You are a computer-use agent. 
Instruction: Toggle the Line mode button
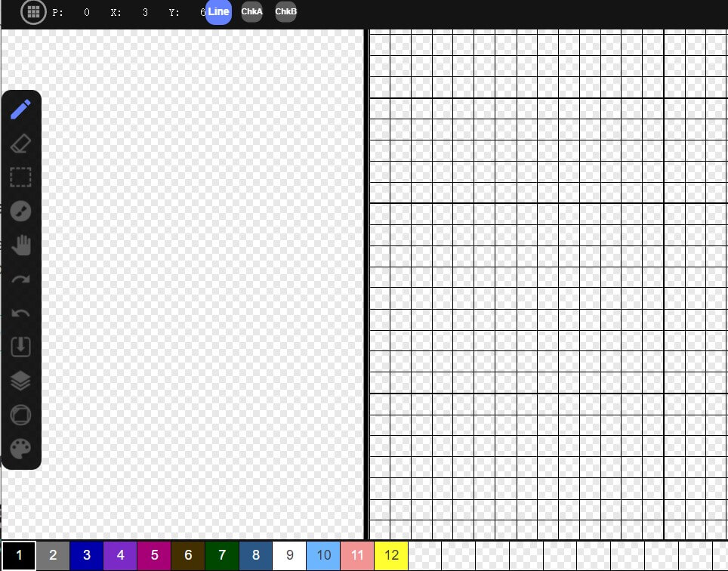(x=218, y=12)
